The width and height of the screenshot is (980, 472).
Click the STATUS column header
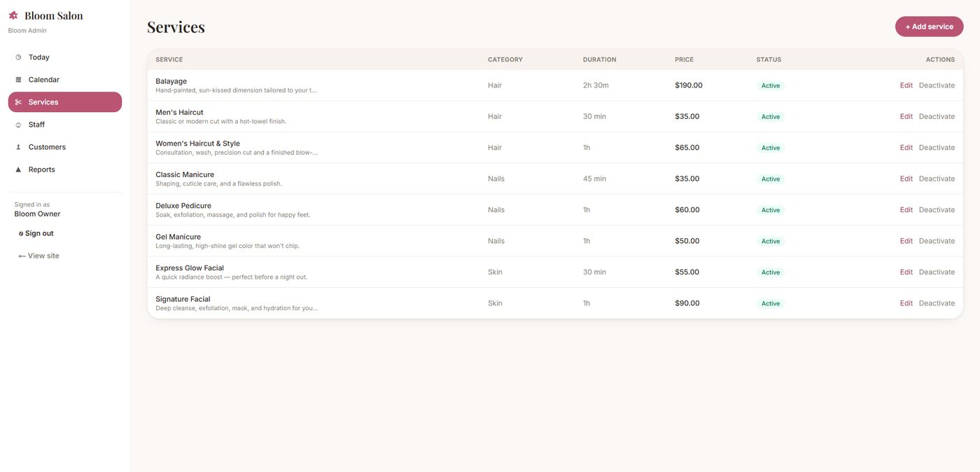tap(769, 60)
